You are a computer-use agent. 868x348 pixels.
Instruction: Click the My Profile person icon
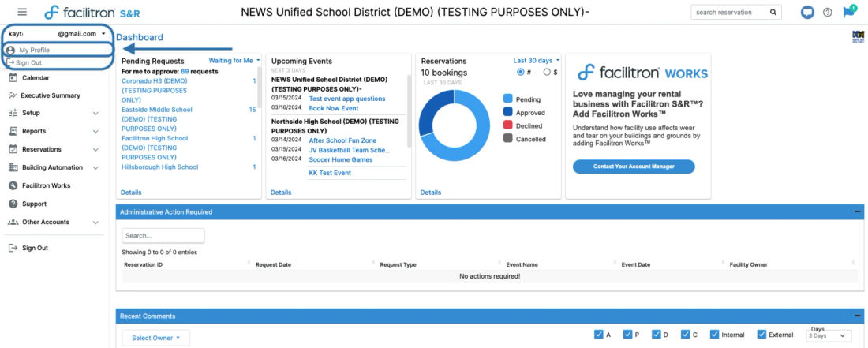(x=10, y=50)
